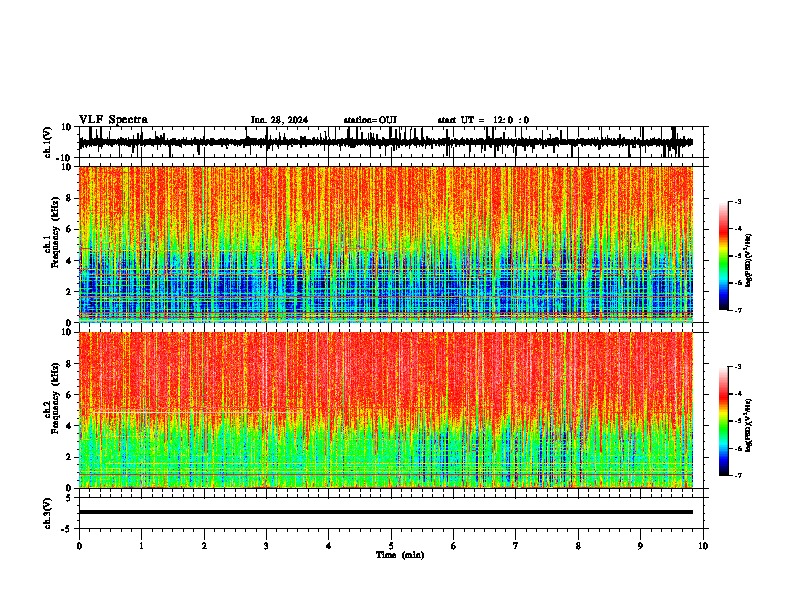
Task: Click the "6" tick on the ch.1 frequency axis
Action: [x=69, y=229]
